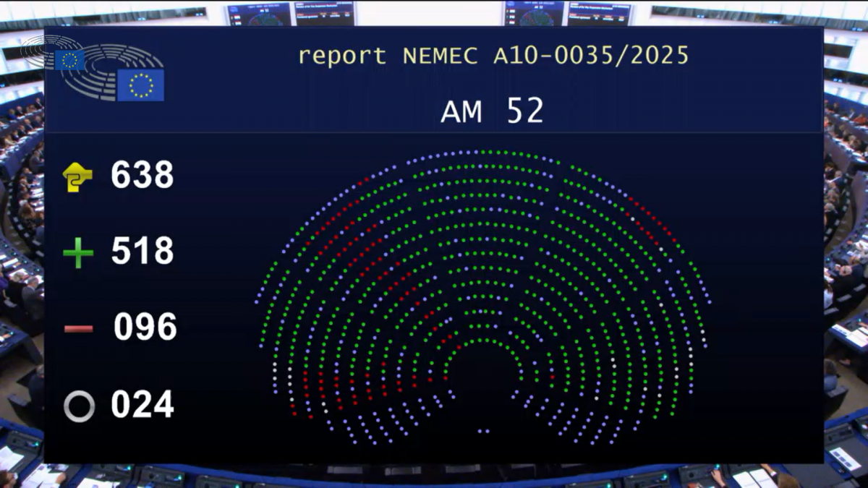
Task: Open the A10-0035/2025 report reference
Action: coord(591,56)
